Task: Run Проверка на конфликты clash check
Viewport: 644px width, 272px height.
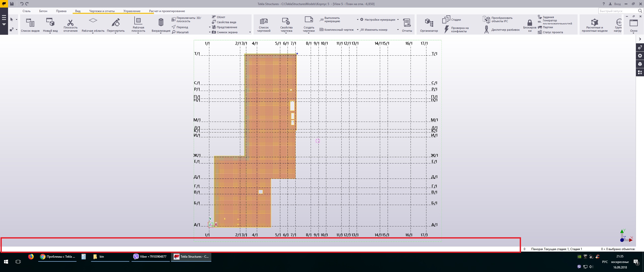Action: click(x=447, y=29)
